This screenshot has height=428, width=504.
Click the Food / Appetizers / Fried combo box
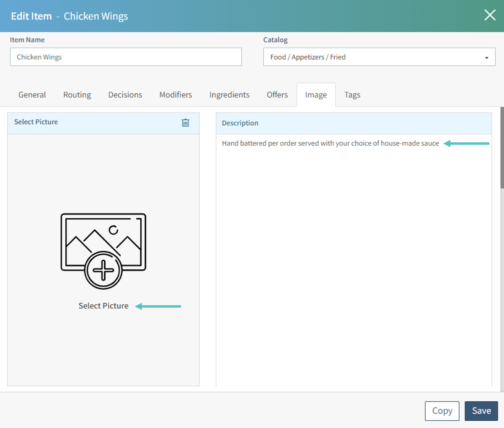(373, 57)
